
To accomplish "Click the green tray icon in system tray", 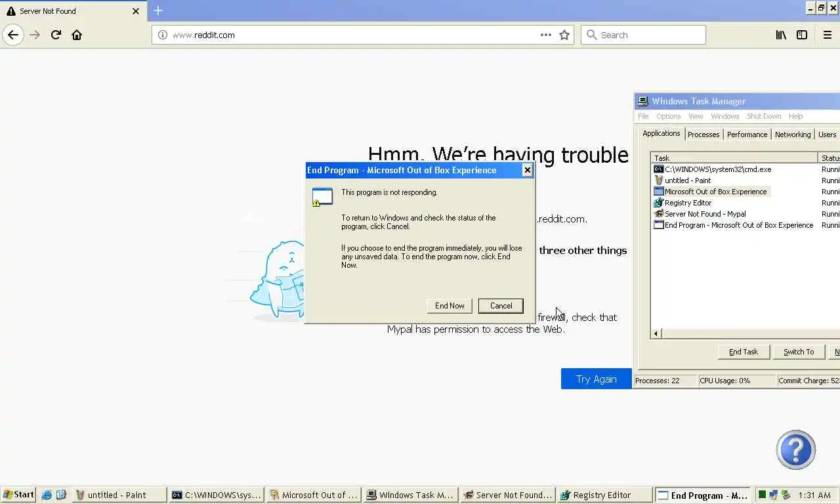I will [762, 495].
